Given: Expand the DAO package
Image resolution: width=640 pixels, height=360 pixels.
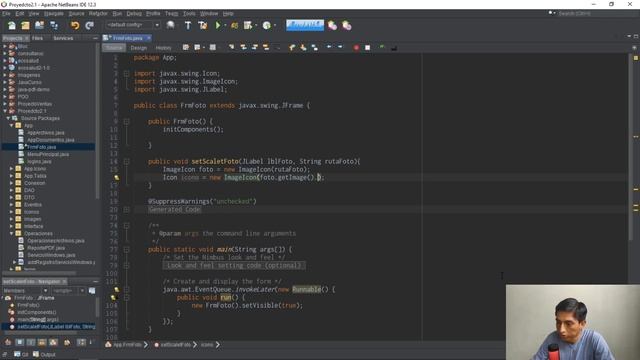Looking at the screenshot, I should click(11, 190).
